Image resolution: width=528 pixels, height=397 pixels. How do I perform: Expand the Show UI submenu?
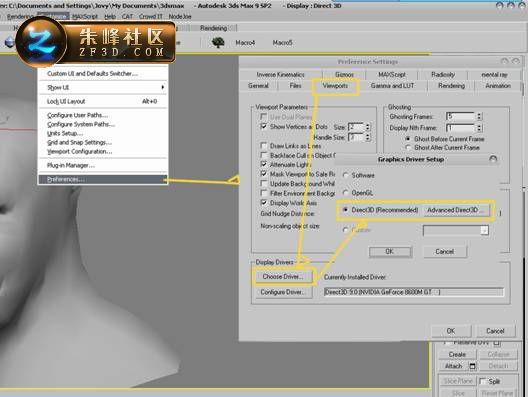click(103, 87)
